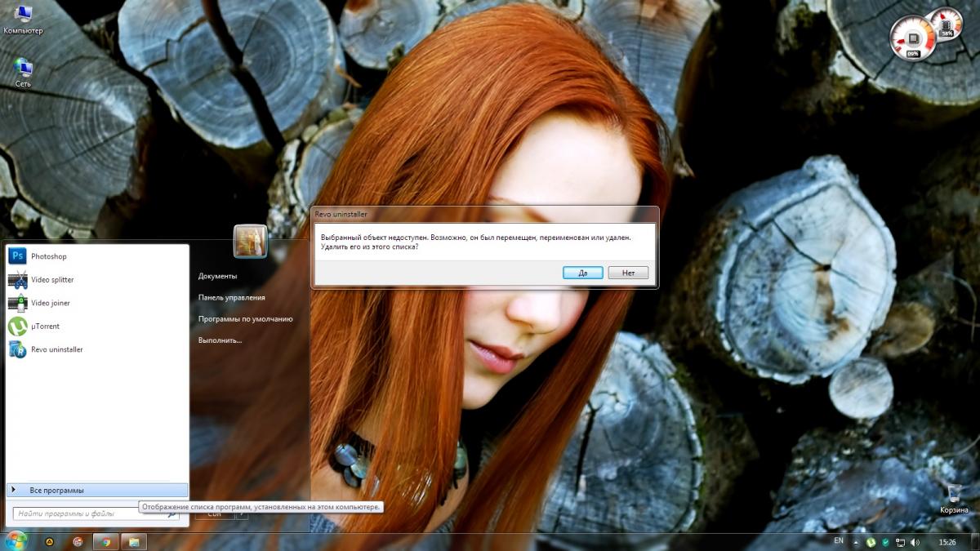Click the Сон power button

[x=214, y=514]
